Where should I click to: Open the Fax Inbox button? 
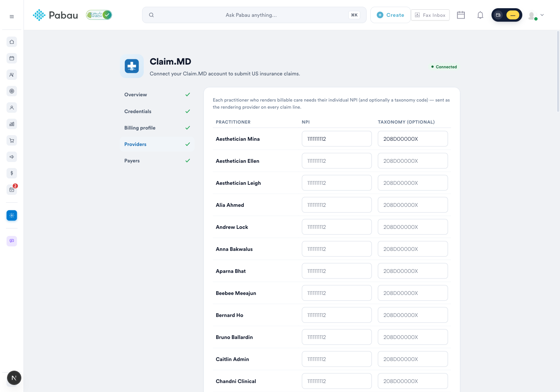point(430,15)
